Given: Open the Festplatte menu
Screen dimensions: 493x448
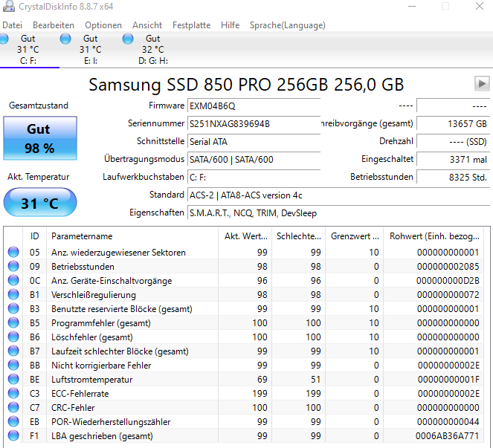Looking at the screenshot, I should pyautogui.click(x=191, y=25).
